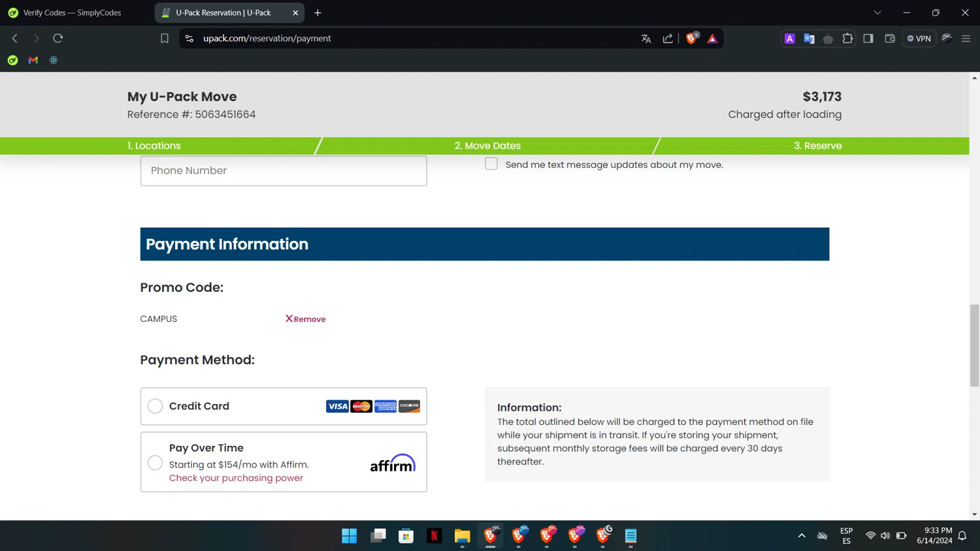View site information icon in address bar
The image size is (980, 551).
[189, 39]
